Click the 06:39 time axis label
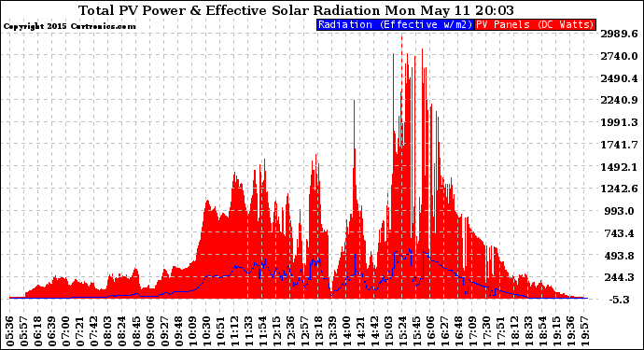The image size is (644, 350). point(52,330)
